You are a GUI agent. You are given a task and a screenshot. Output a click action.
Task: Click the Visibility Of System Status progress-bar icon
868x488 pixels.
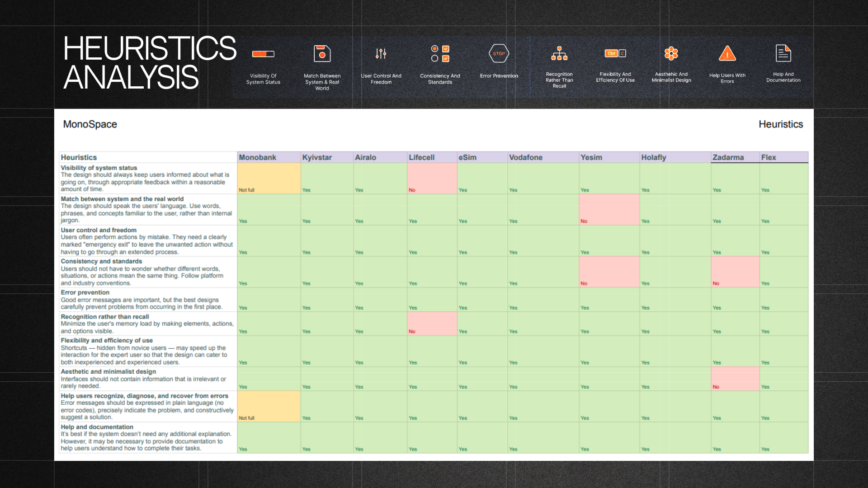click(263, 54)
